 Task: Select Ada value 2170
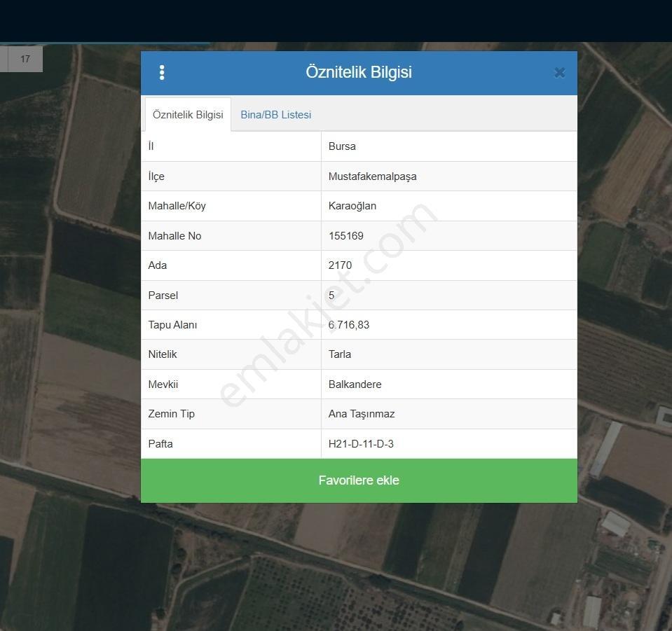340,265
